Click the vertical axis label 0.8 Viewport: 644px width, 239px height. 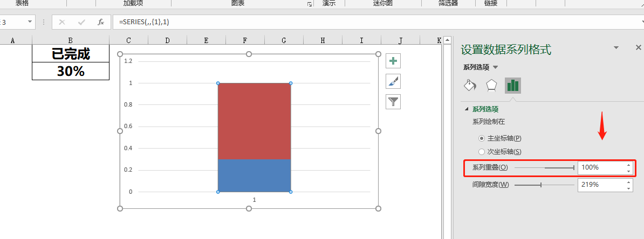[128, 104]
